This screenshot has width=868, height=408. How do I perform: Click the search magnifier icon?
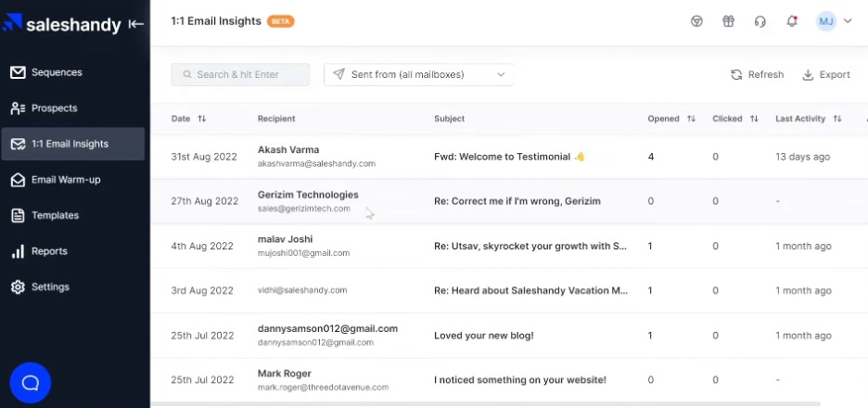pos(187,74)
